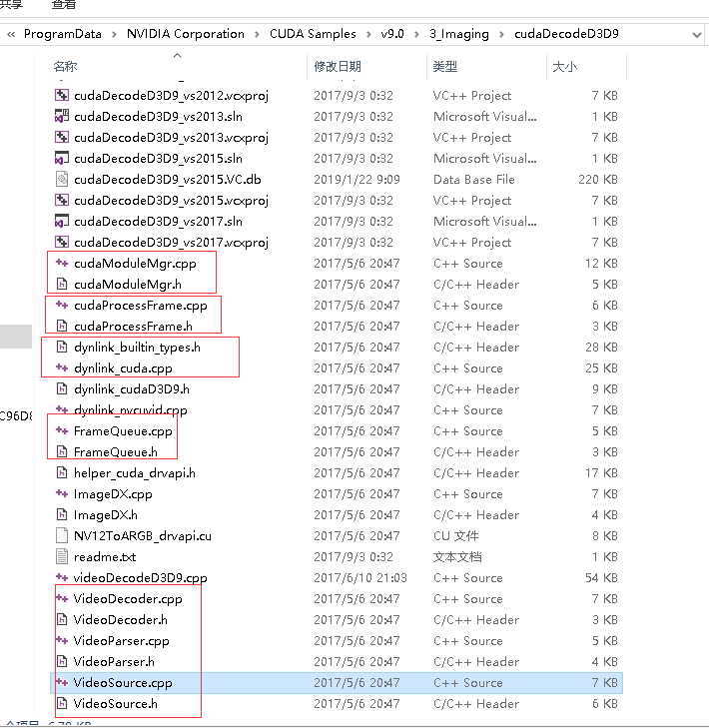Click dynlink_cuda.cpp source icon
Screen dimensions: 709x728
point(62,368)
